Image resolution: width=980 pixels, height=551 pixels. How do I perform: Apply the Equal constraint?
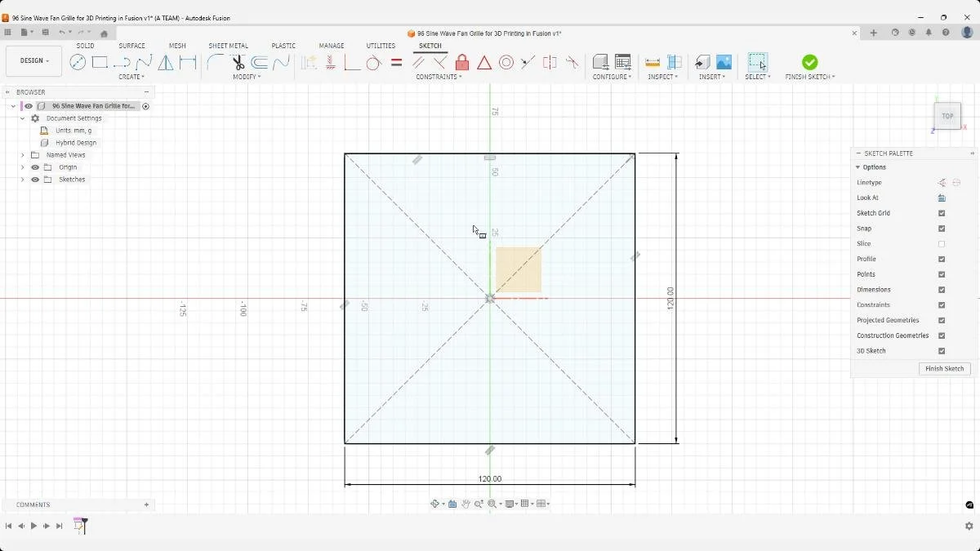(x=396, y=62)
